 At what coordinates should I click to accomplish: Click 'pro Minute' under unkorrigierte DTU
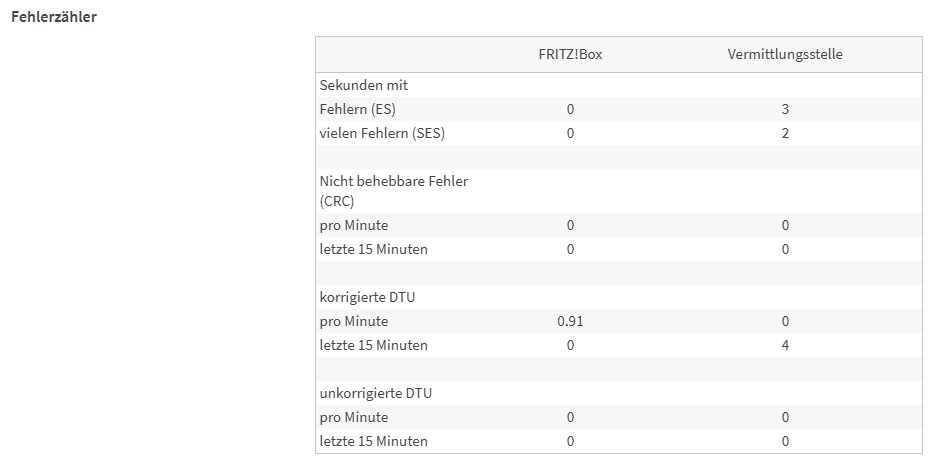coord(354,417)
